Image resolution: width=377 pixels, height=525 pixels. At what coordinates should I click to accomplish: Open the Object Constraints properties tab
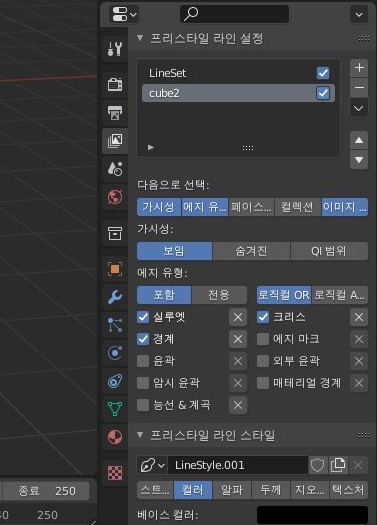click(x=115, y=381)
